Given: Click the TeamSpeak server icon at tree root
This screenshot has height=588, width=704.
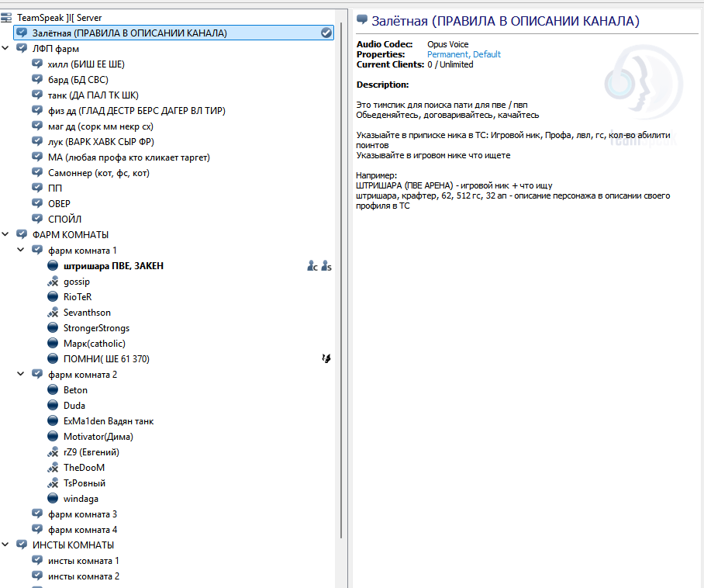Looking at the screenshot, I should [7, 17].
